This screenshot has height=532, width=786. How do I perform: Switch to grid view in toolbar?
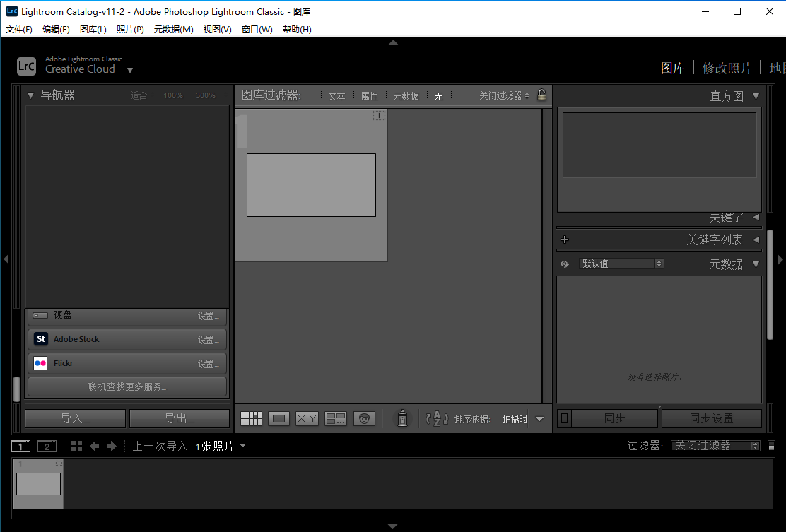[251, 419]
